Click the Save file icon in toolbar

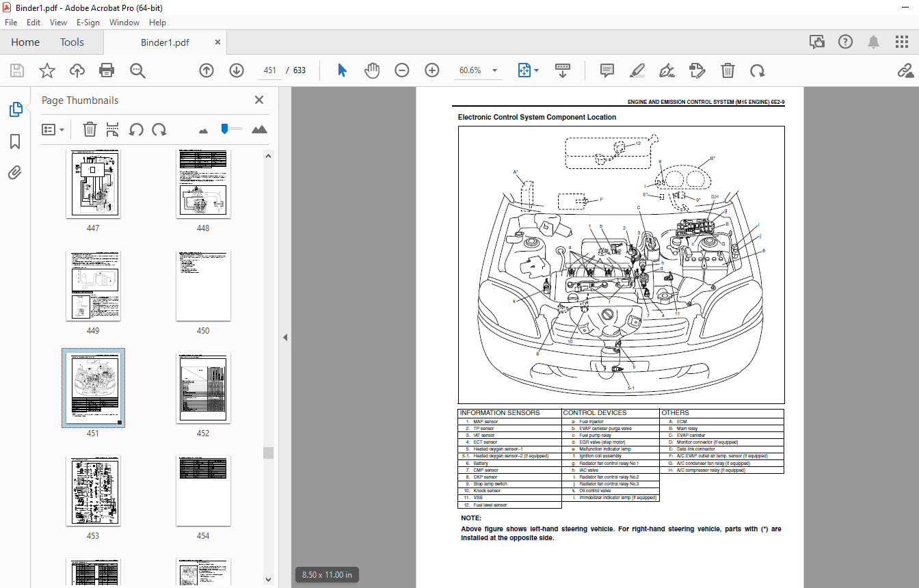coord(17,70)
